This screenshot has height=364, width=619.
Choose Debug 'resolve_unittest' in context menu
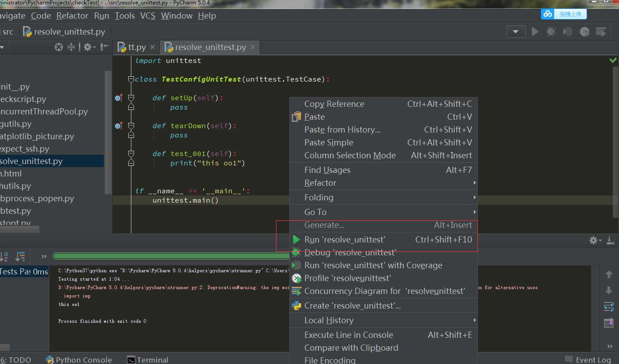pyautogui.click(x=383, y=252)
